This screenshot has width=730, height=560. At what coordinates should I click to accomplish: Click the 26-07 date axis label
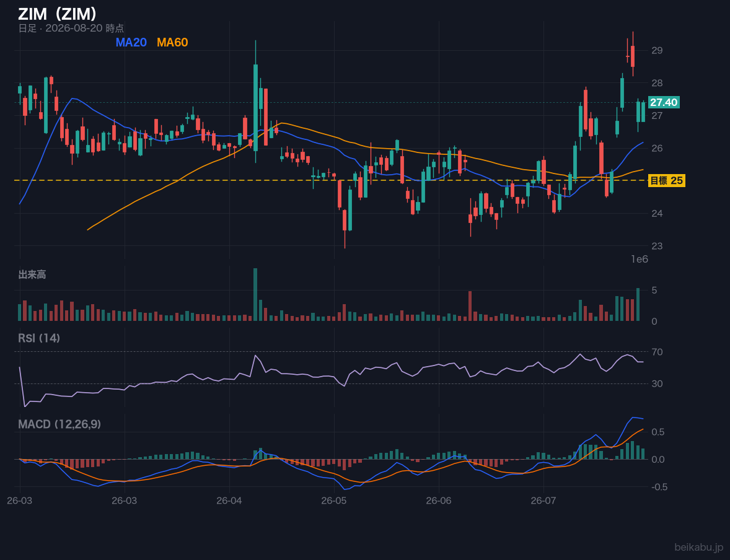(x=543, y=501)
